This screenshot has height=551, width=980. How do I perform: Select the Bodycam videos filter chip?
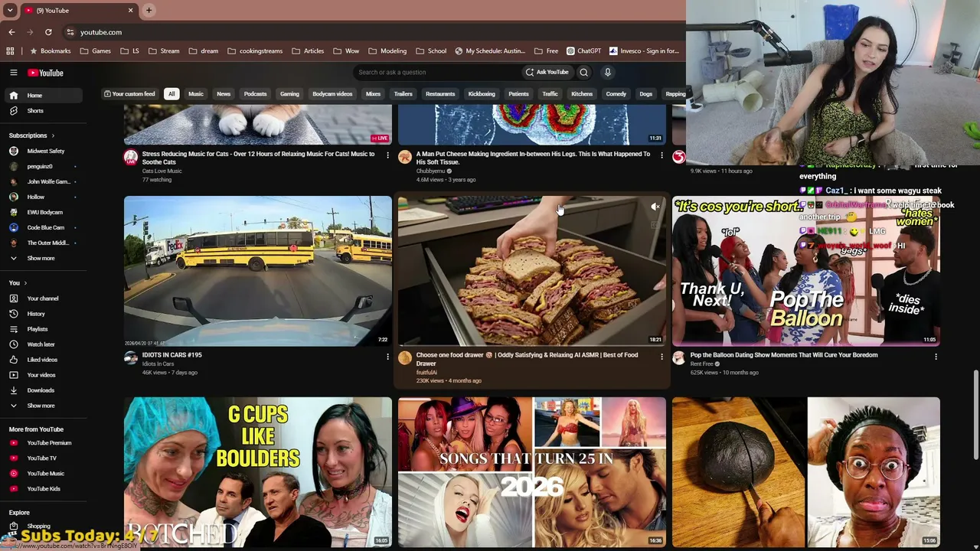[332, 94]
